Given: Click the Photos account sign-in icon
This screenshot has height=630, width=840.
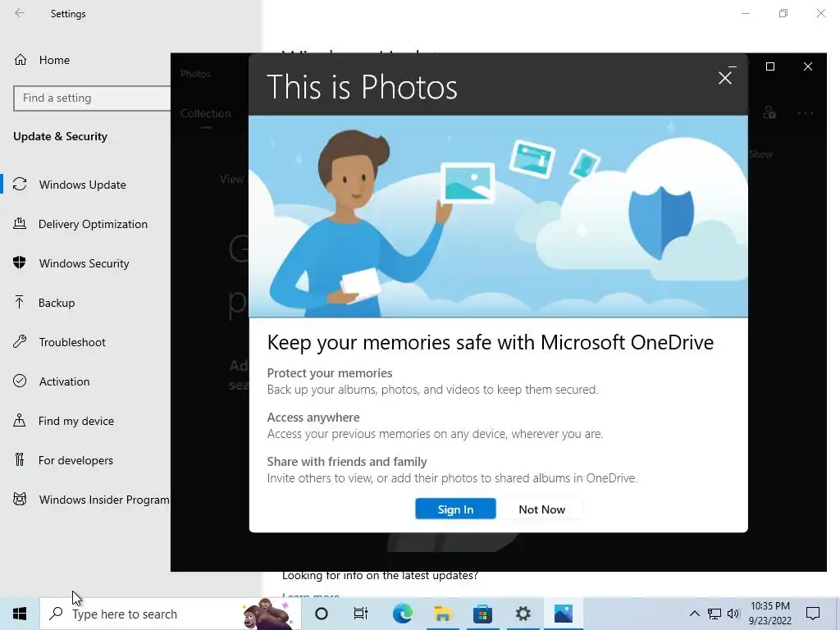Looking at the screenshot, I should pyautogui.click(x=769, y=112).
